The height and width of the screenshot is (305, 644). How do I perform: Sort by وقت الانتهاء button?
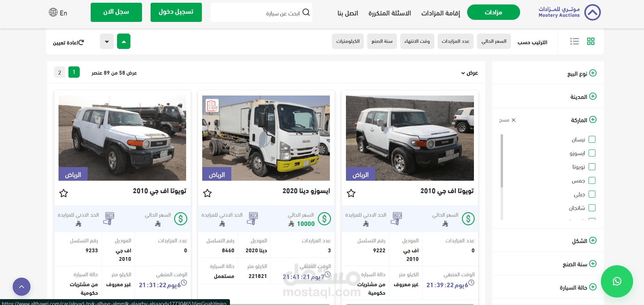[417, 41]
